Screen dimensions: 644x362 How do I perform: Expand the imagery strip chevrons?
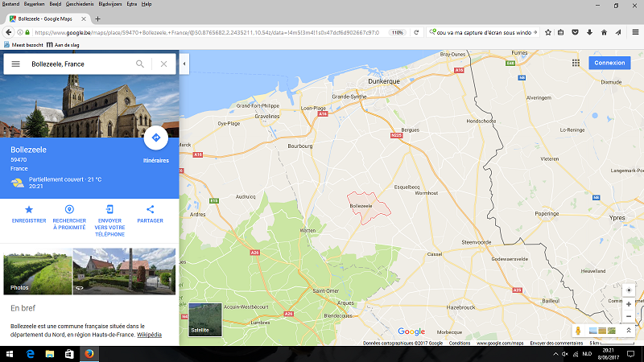(629, 331)
